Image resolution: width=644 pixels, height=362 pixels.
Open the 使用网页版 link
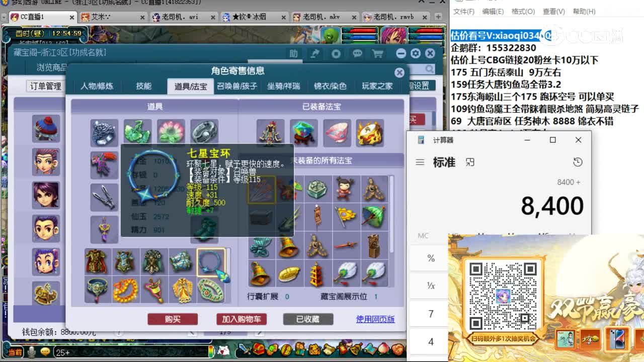pos(375,319)
